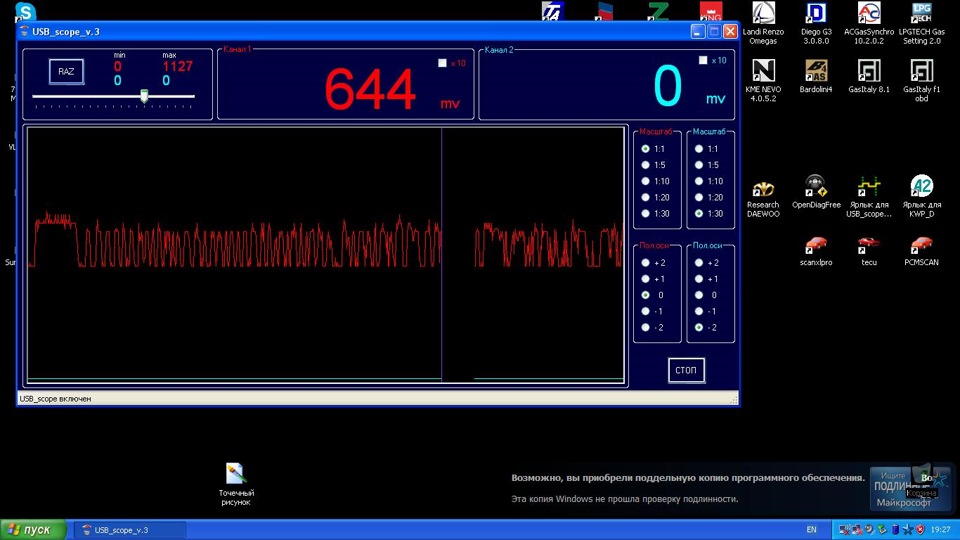Select 1:5 scale for channel 1
Image resolution: width=960 pixels, height=540 pixels.
645,165
